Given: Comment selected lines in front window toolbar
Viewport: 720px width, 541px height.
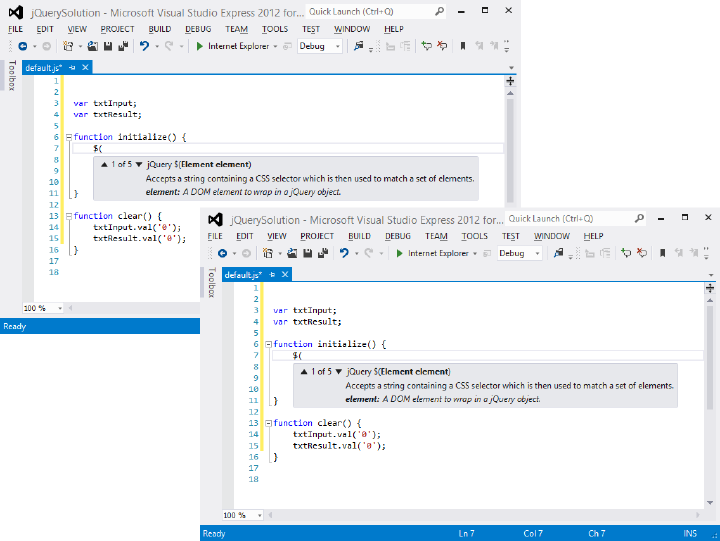Looking at the screenshot, I should tap(626, 253).
